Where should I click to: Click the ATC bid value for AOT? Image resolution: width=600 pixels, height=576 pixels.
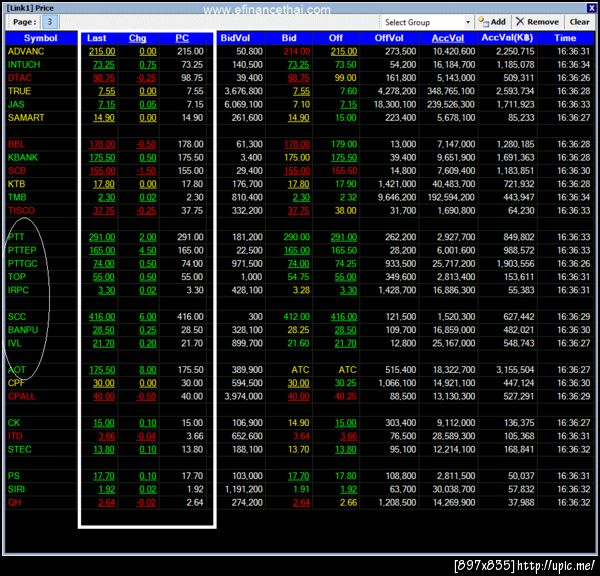300,370
